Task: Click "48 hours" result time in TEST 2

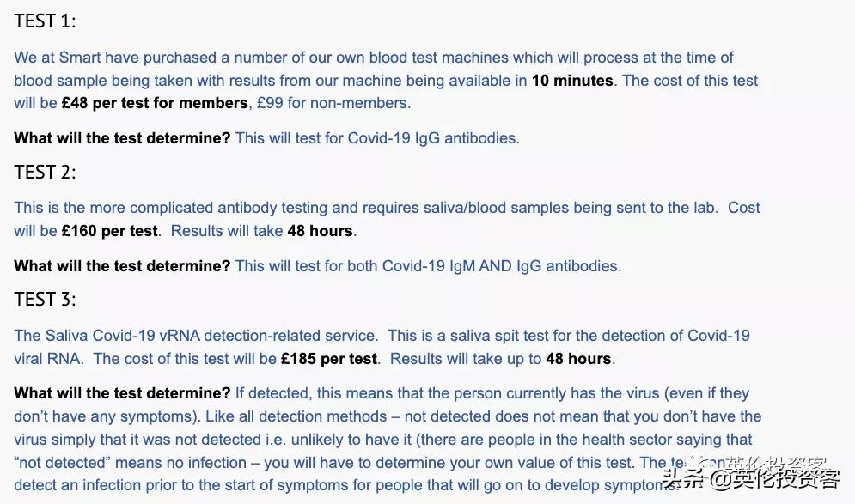Action: [320, 231]
